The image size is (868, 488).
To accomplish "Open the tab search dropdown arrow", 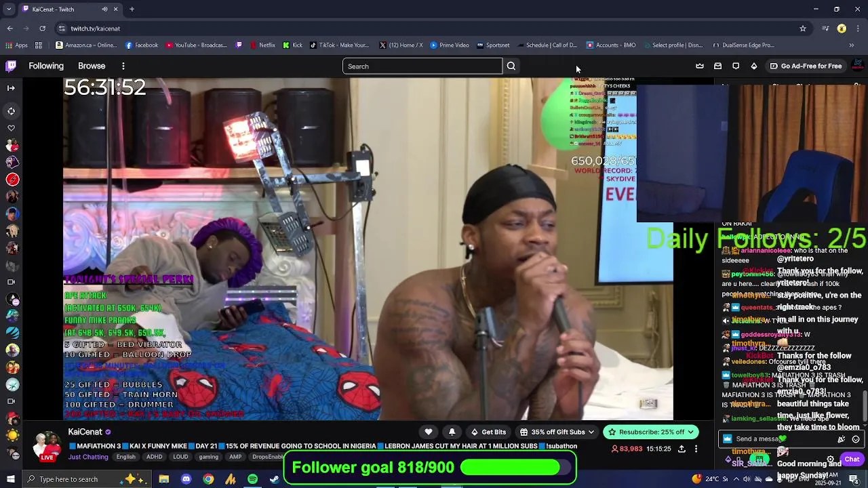I will (x=9, y=9).
